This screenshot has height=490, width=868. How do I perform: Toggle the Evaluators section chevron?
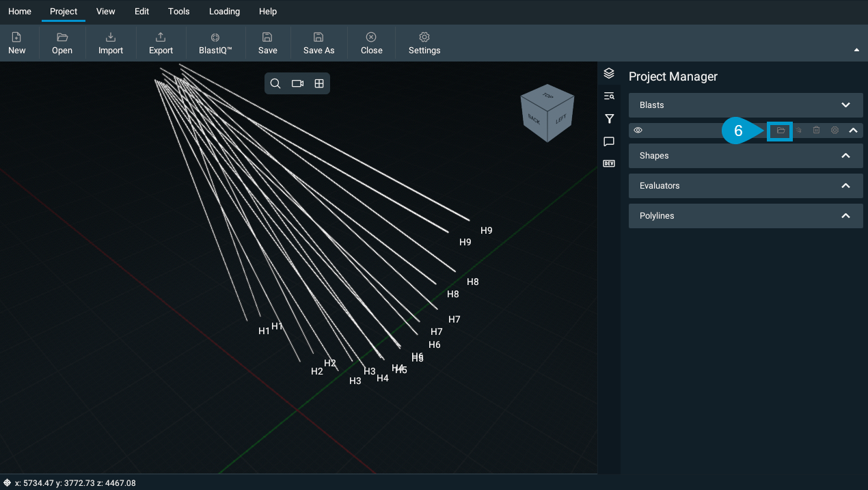(x=845, y=186)
